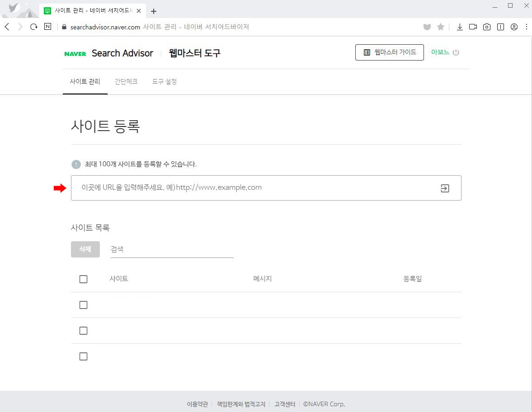532x412 pixels.
Task: Open the 도구 설정 tab
Action: pyautogui.click(x=164, y=82)
